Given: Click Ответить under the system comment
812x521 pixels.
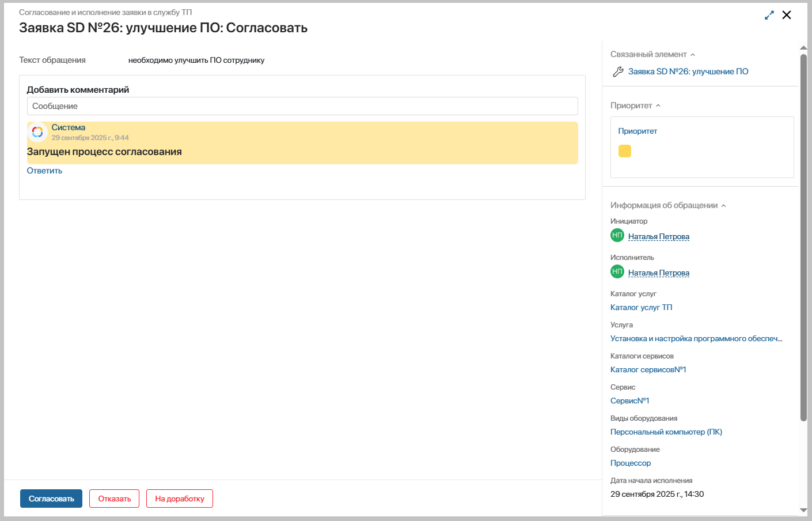Looking at the screenshot, I should pyautogui.click(x=44, y=171).
